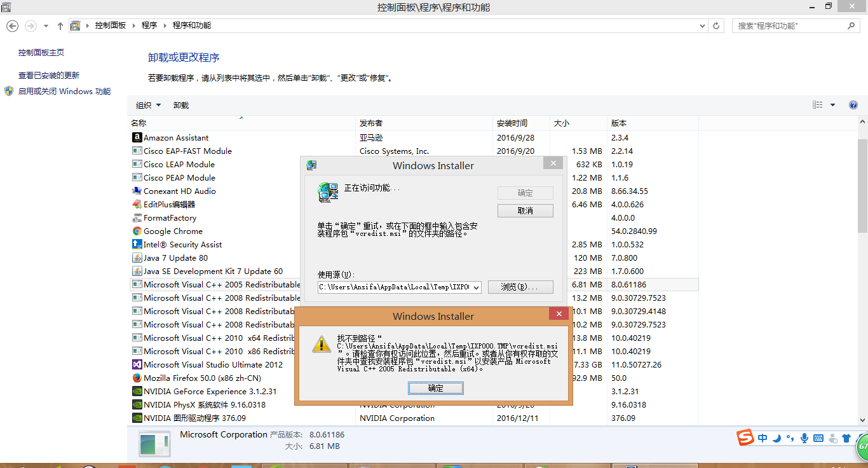
Task: Click the Cisco EAP-FAST Module icon
Action: [137, 151]
